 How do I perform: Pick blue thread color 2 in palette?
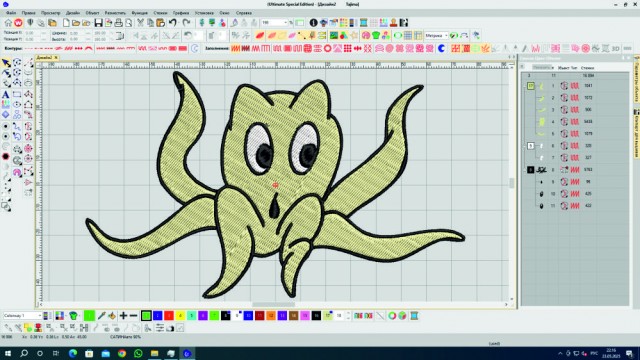click(x=158, y=316)
